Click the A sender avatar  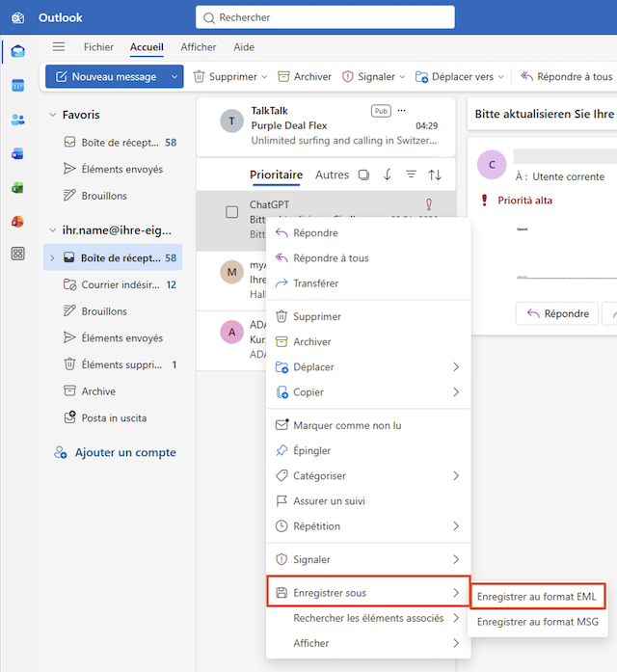[231, 332]
